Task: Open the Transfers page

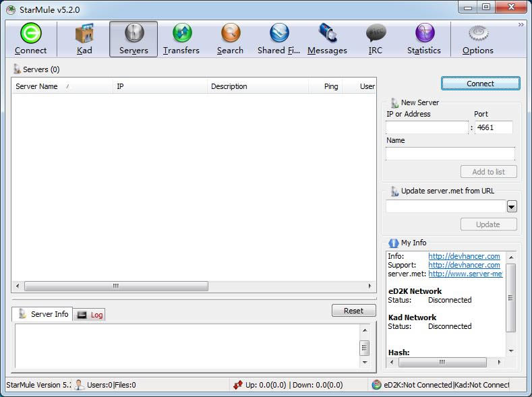Action: tap(181, 38)
